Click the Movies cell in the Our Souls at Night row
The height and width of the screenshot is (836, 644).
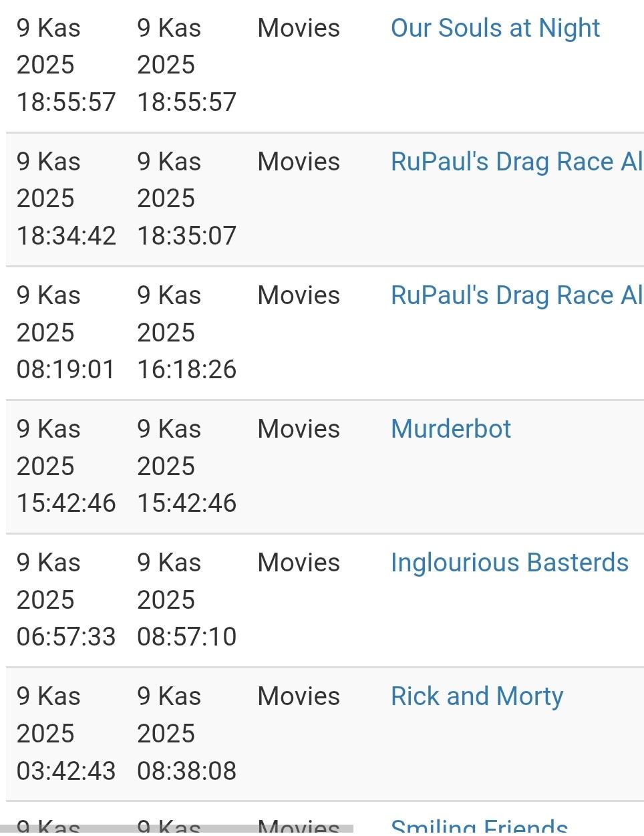(299, 28)
